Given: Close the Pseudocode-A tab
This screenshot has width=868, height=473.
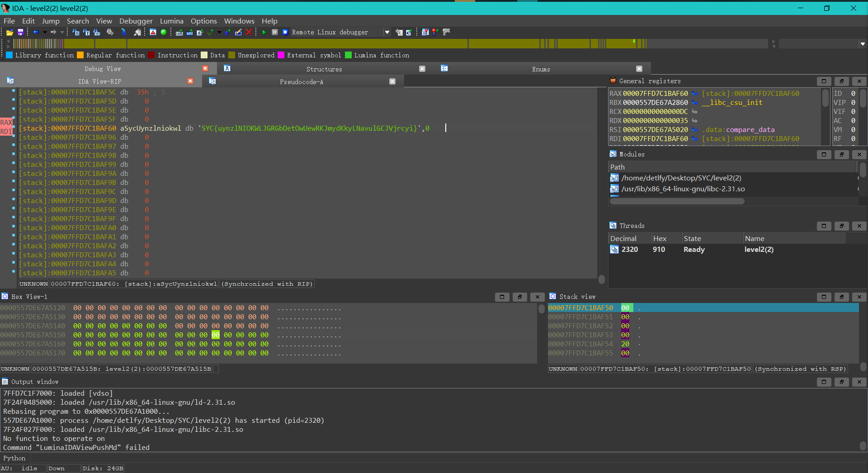Looking at the screenshot, I should click(392, 81).
